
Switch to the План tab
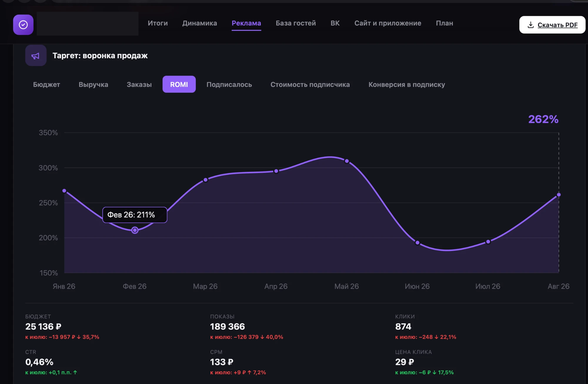pos(445,23)
